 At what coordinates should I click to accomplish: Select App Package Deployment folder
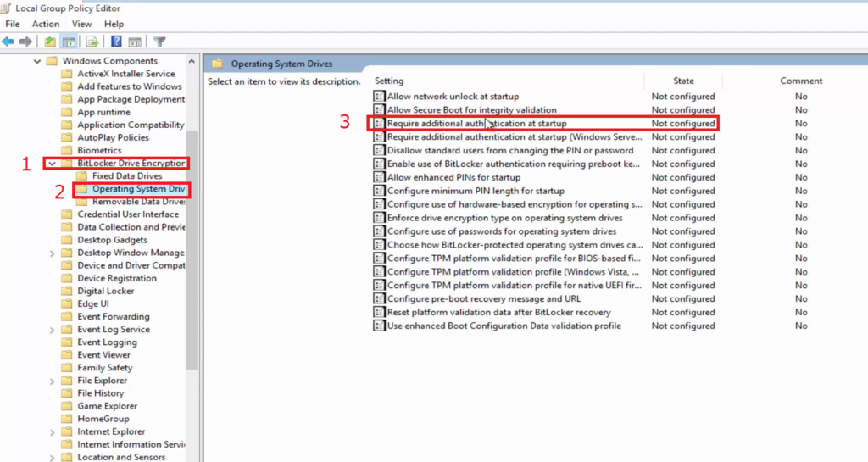(131, 99)
